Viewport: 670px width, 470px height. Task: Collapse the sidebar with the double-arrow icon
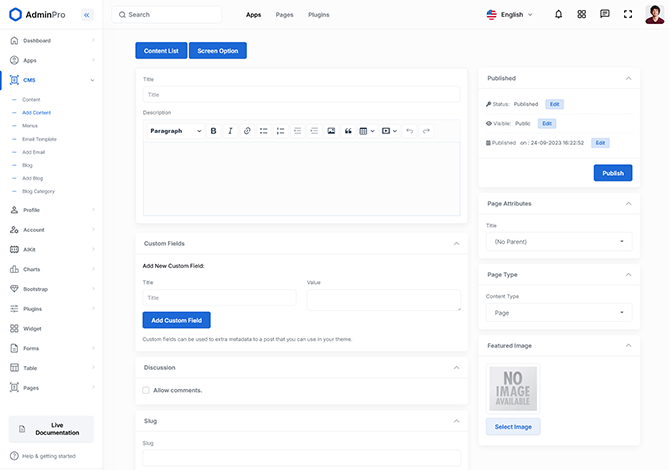click(x=86, y=15)
